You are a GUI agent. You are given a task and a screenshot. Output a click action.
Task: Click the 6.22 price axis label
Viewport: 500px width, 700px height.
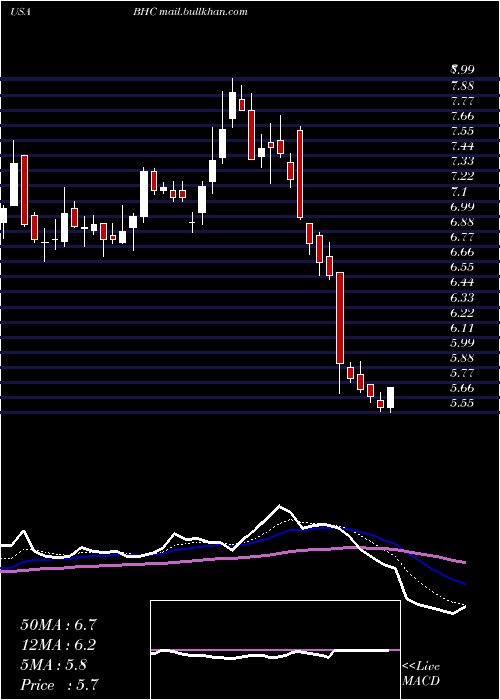[x=462, y=312]
